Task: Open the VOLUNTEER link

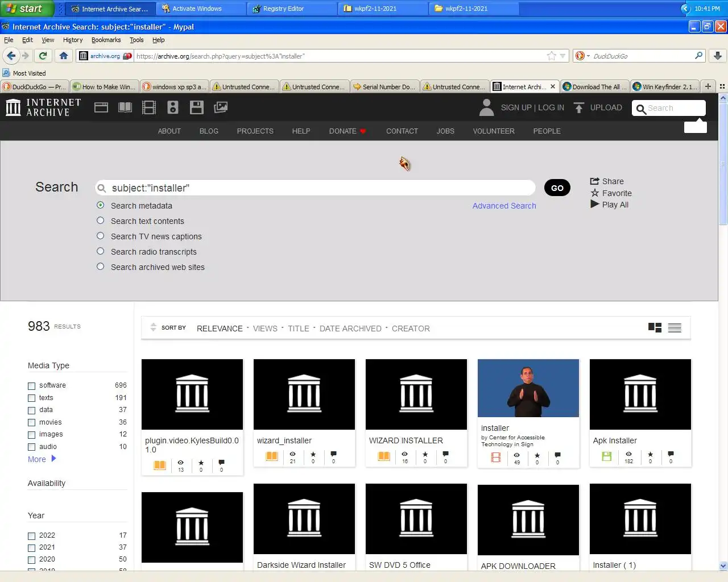Action: click(x=494, y=131)
